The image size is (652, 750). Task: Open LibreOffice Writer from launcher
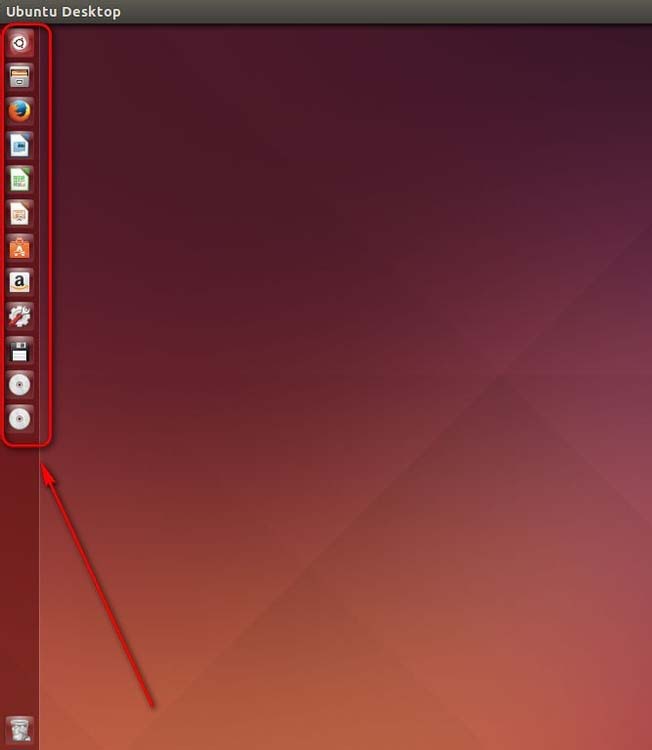point(20,145)
